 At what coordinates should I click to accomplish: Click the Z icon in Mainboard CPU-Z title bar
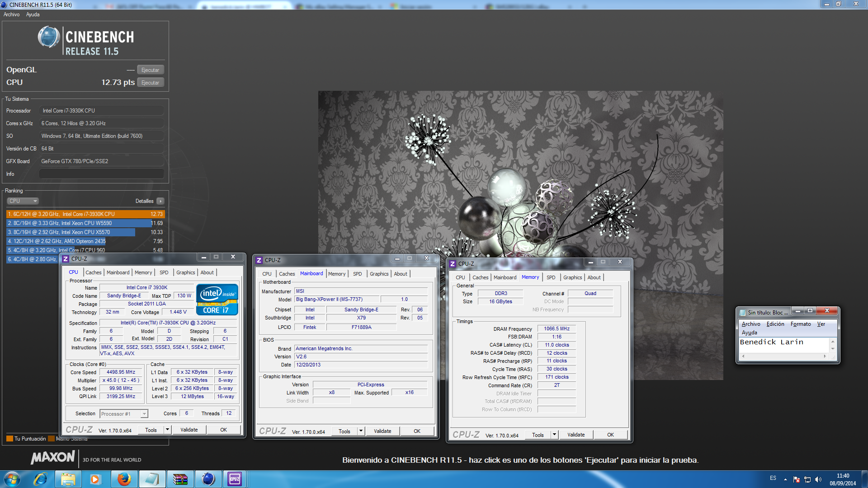(x=259, y=260)
